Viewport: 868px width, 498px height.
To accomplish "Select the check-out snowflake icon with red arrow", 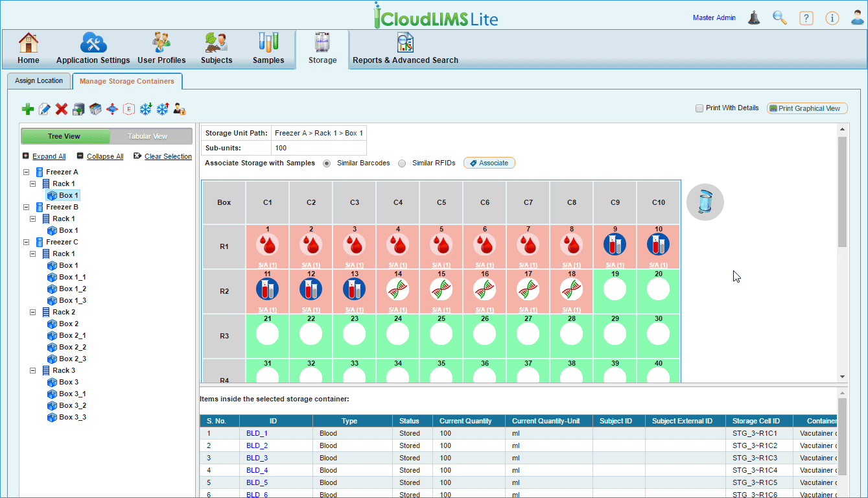I will 162,109.
